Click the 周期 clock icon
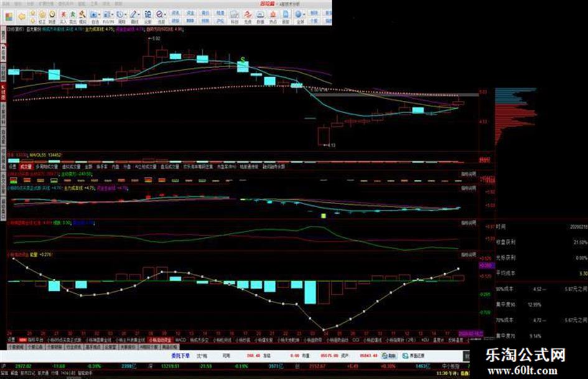 tap(120, 17)
